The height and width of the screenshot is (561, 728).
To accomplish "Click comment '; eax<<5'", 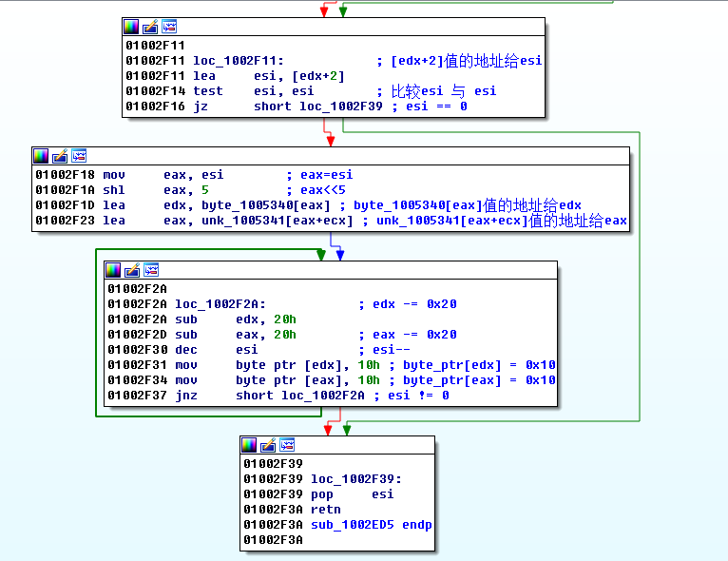I will click(316, 190).
